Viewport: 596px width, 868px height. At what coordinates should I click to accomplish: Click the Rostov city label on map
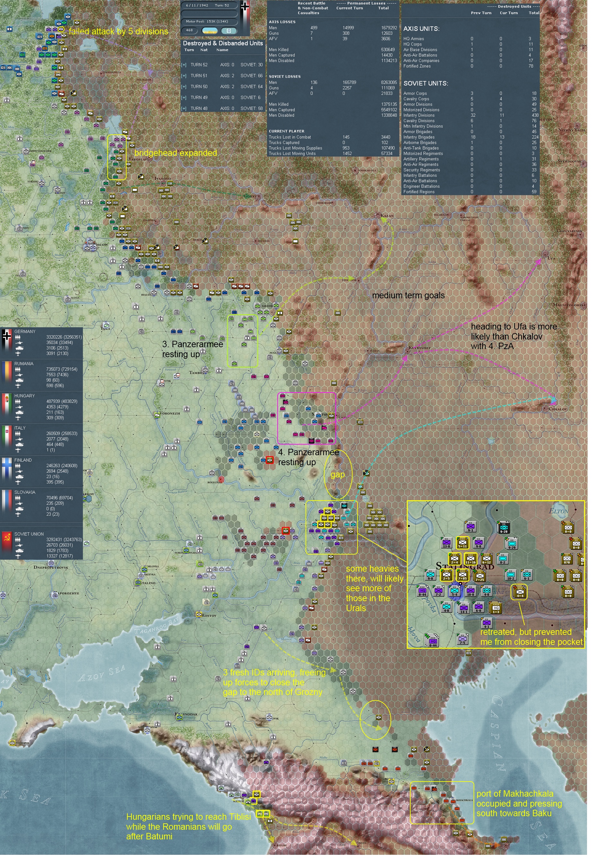[209, 615]
